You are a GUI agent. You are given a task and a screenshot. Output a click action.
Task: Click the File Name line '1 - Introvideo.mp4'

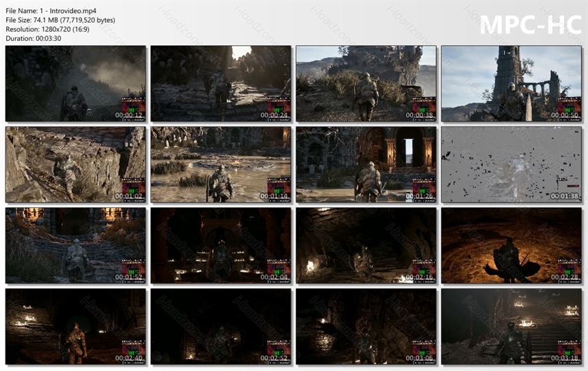pos(51,11)
